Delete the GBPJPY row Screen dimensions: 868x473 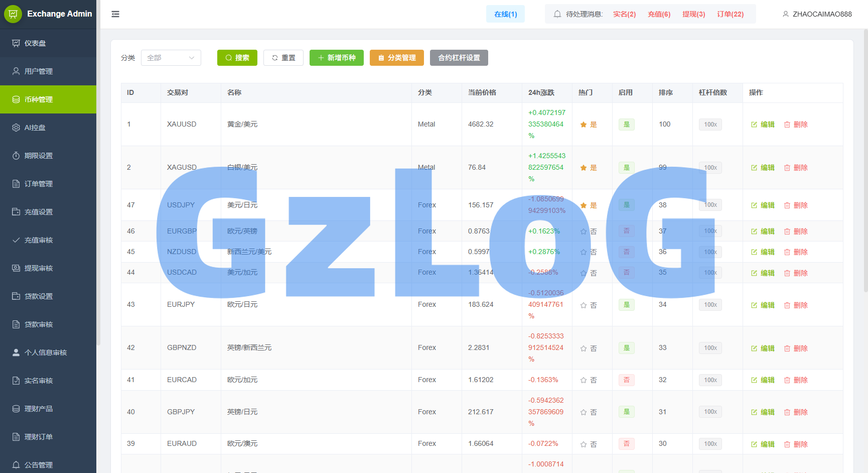tap(796, 412)
